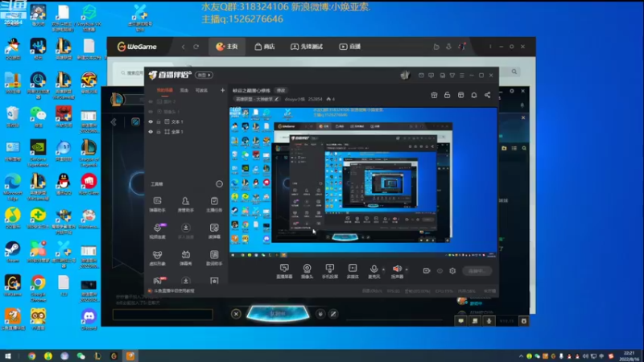Click the glowing queue button in League client
Image resolution: width=644 pixels, height=362 pixels.
(x=278, y=314)
